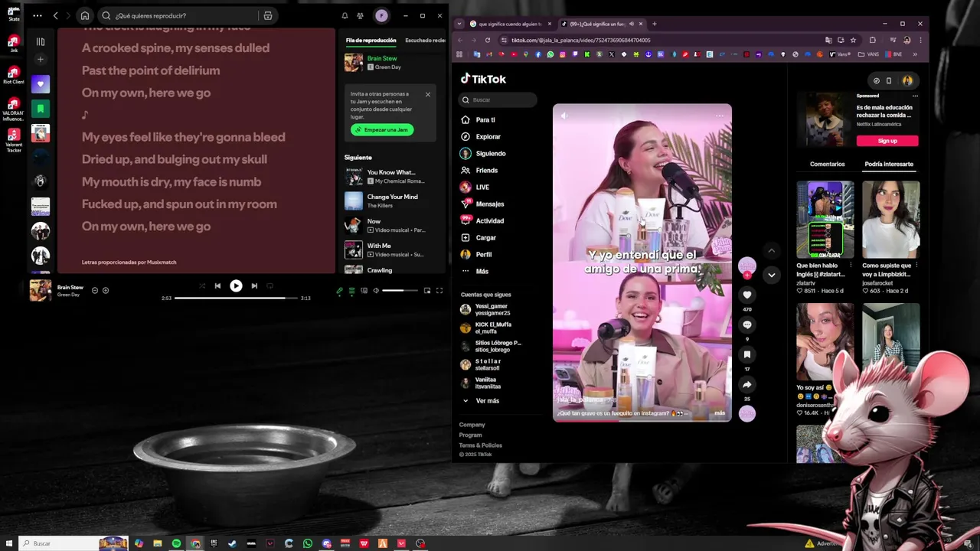Expand video caption más link
980x551 pixels.
coord(719,412)
